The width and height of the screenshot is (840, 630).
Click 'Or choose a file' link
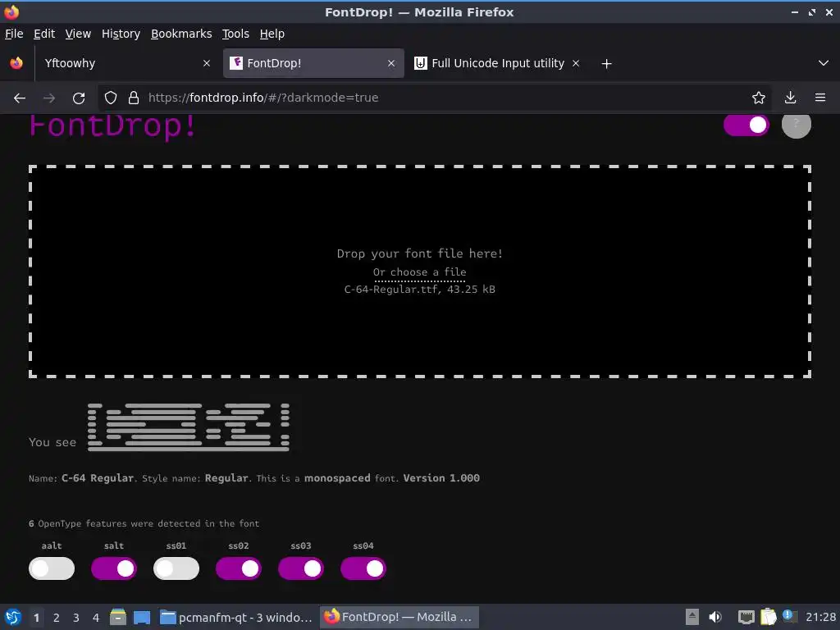(419, 272)
